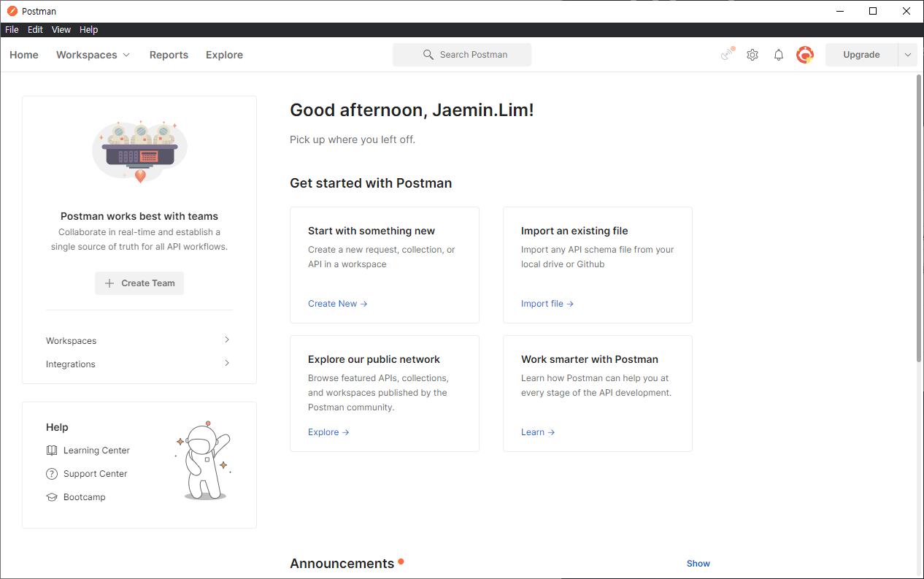
Task: Open the File menu
Action: [x=12, y=30]
